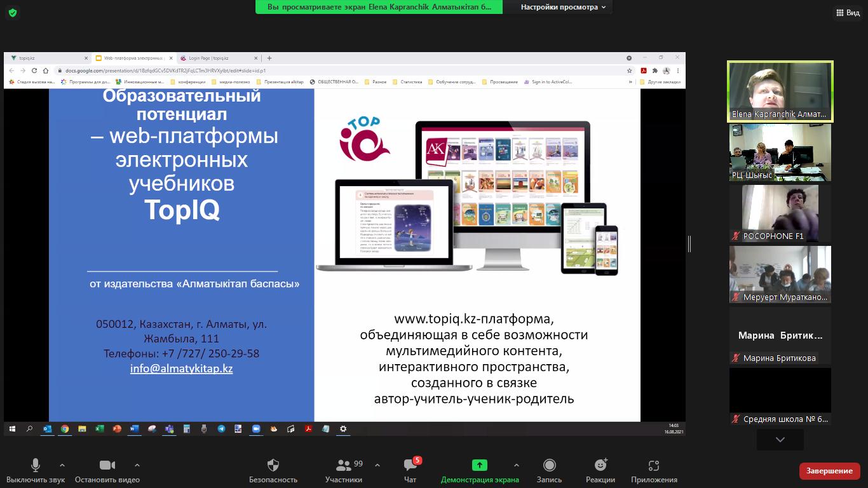Screen dimensions: 868x488
Task: Expand bookmarks overflow chevron
Action: click(x=630, y=81)
